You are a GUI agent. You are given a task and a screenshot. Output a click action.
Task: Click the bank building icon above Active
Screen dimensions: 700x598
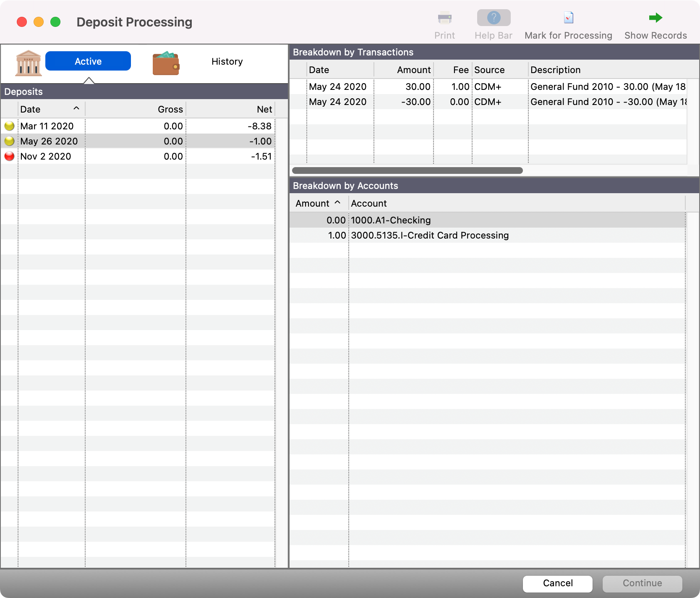click(28, 63)
